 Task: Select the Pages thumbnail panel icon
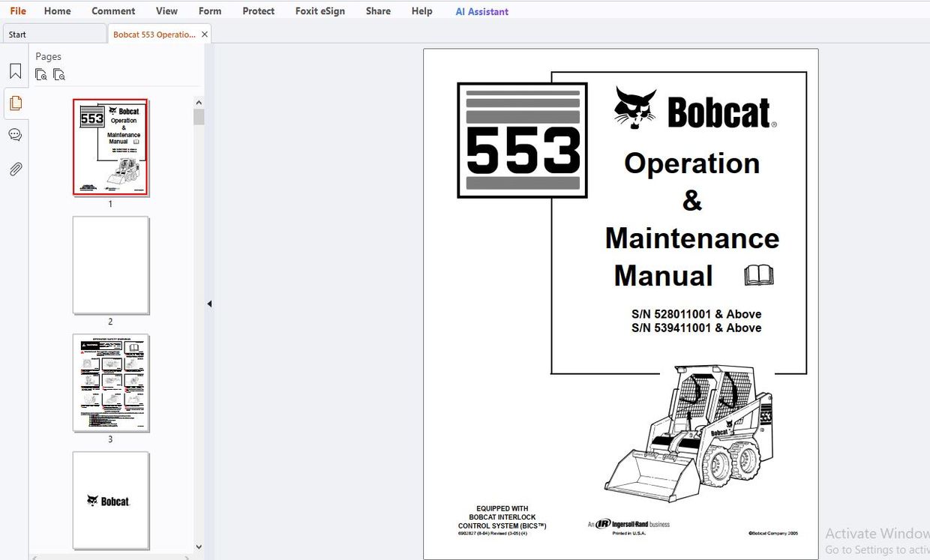coord(15,103)
